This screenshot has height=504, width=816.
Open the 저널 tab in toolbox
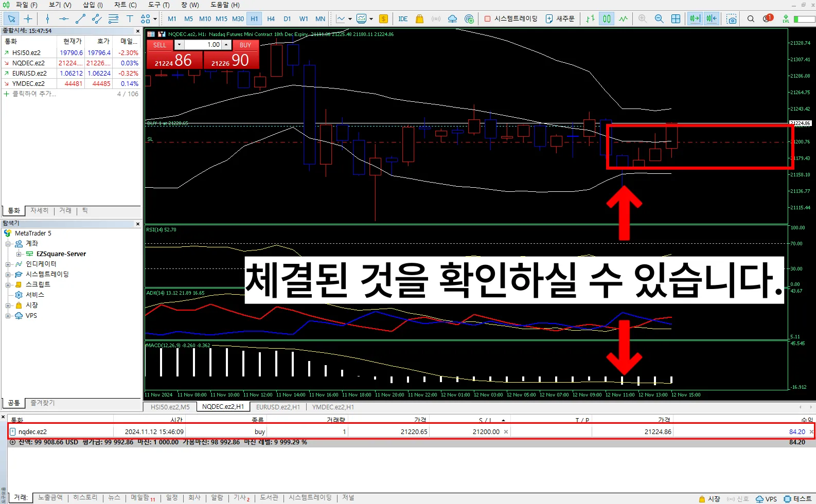(348, 497)
